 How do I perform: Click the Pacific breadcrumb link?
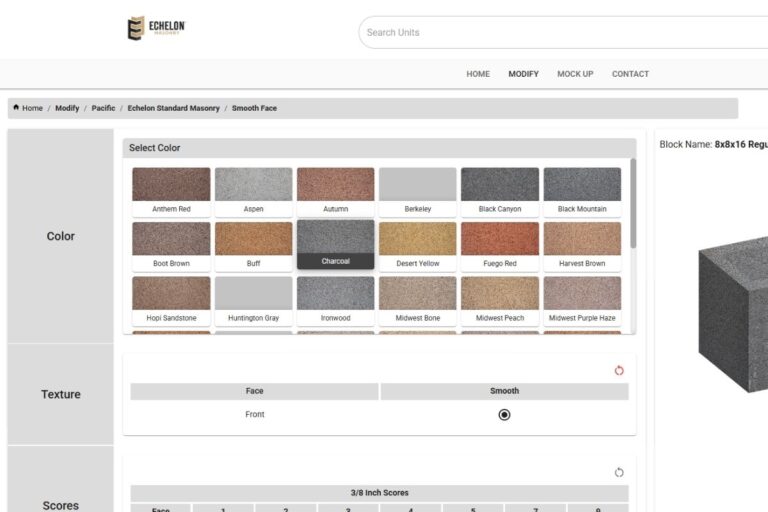click(x=103, y=108)
